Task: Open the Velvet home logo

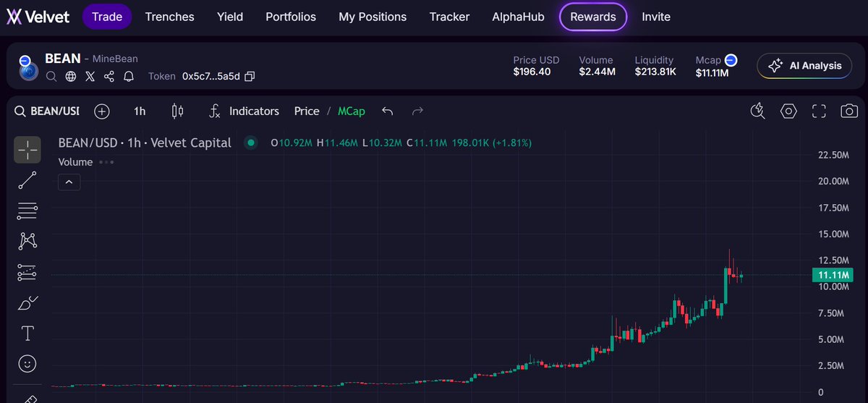Action: [38, 16]
